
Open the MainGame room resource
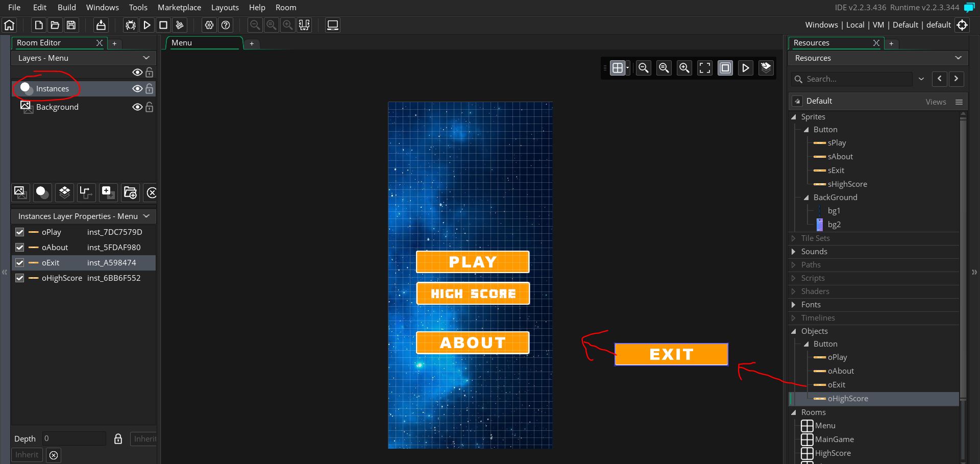[834, 439]
